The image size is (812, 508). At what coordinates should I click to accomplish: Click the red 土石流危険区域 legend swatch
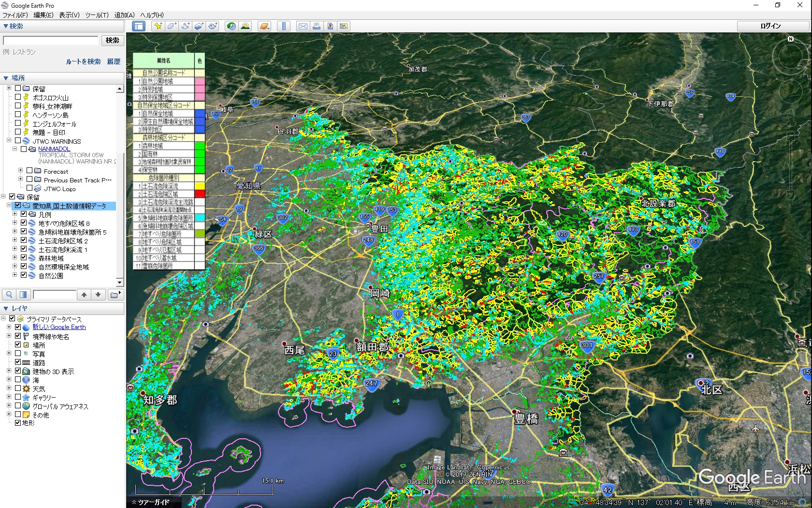click(x=200, y=194)
